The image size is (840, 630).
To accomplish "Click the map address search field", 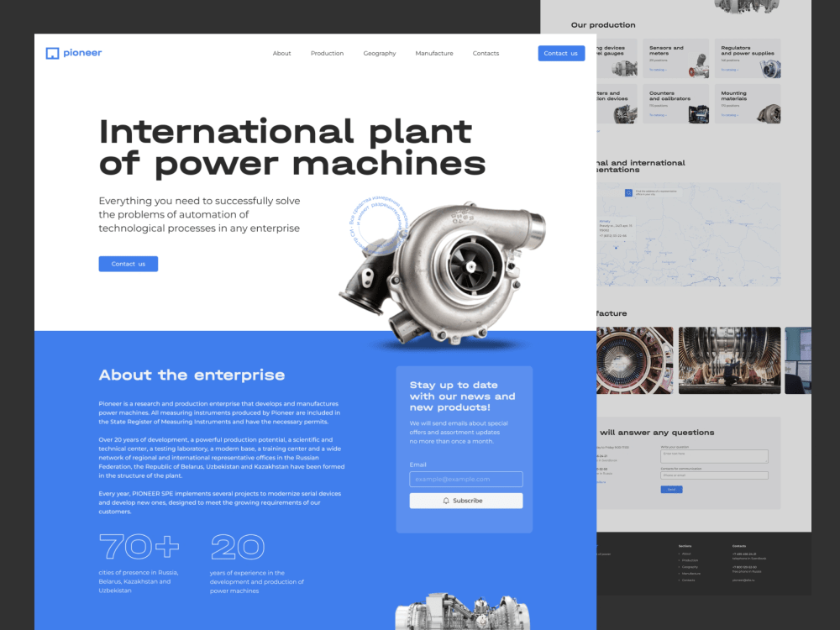I will [658, 193].
